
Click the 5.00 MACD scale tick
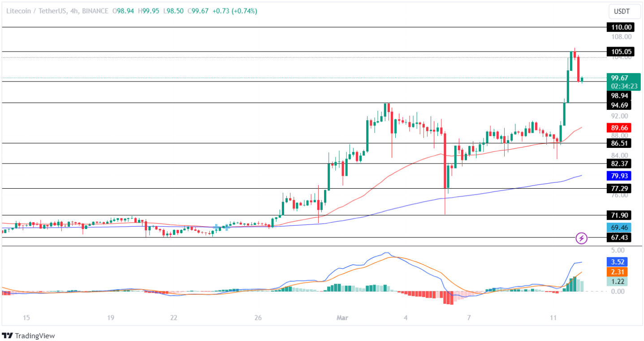tap(617, 250)
